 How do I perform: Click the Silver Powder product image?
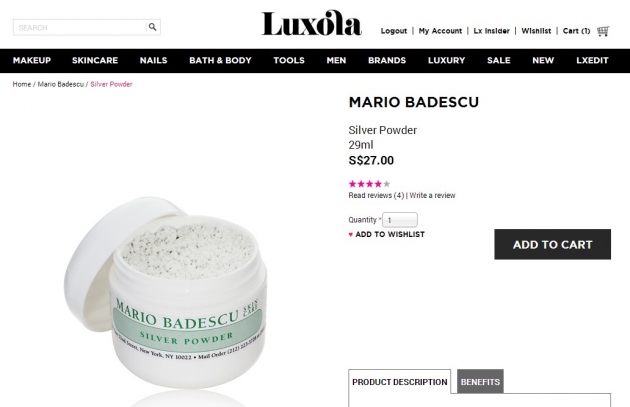(165, 293)
